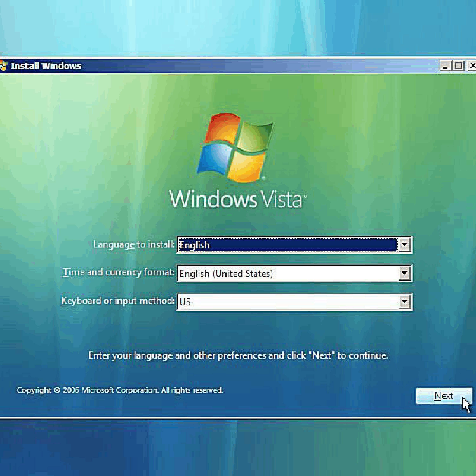Click the "Install Windows" title text
Image resolution: width=476 pixels, height=476 pixels.
pos(46,66)
